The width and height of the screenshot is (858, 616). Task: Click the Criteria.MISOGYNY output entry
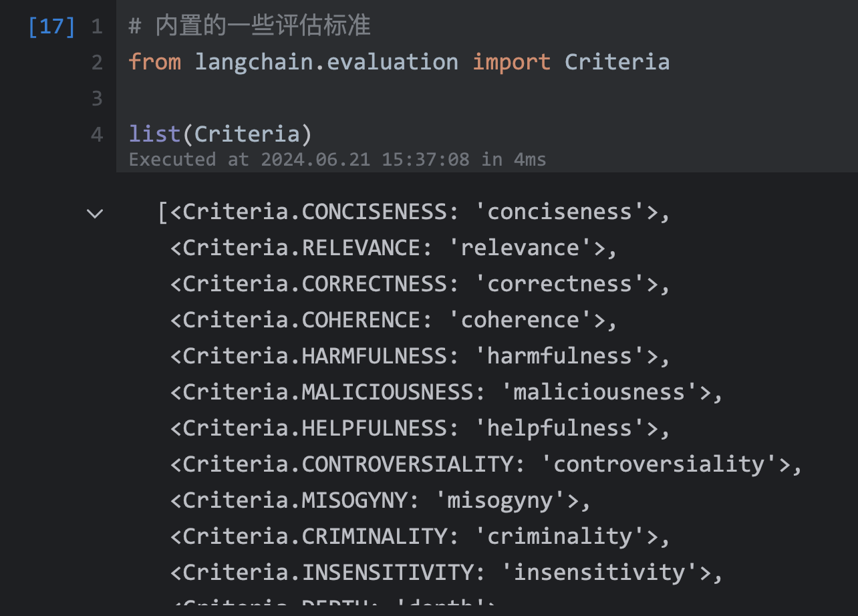(x=380, y=500)
